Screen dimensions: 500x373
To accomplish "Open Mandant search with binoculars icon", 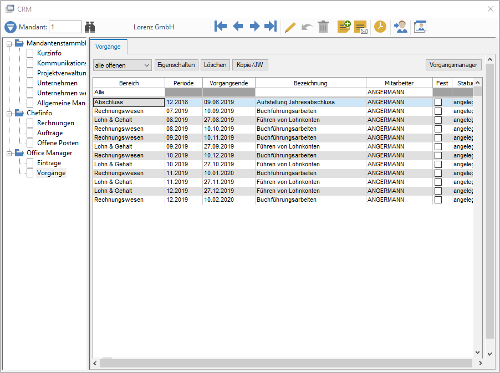I will point(90,27).
